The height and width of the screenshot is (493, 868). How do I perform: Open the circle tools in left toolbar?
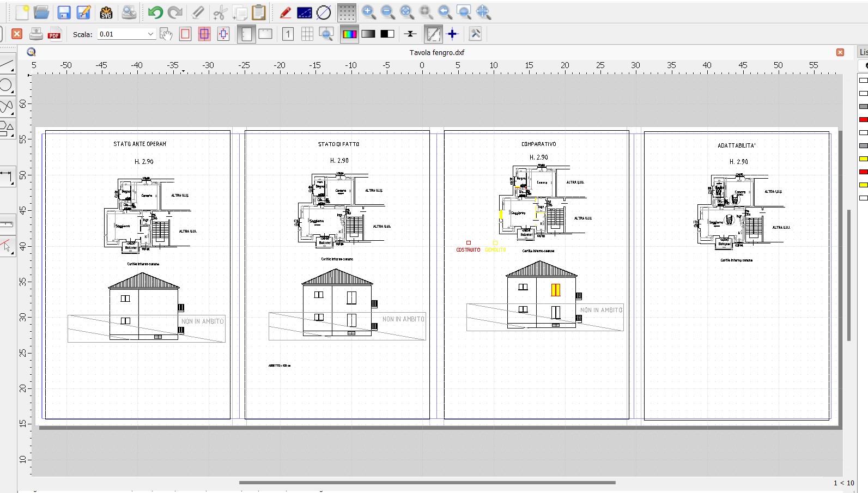(7, 86)
